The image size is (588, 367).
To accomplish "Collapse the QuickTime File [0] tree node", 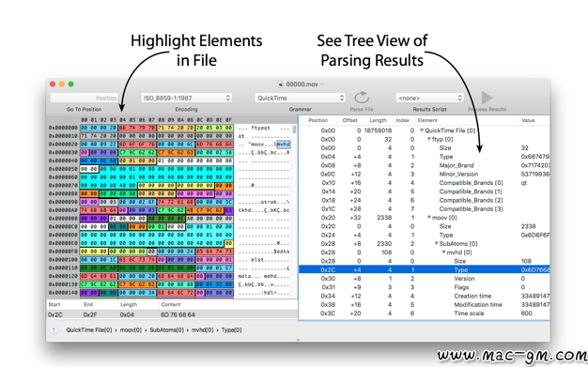I will point(422,130).
